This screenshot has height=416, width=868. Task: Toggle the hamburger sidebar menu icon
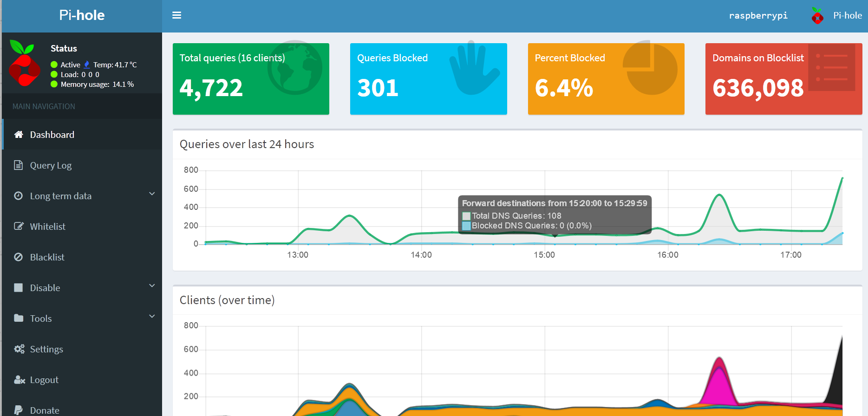(176, 15)
